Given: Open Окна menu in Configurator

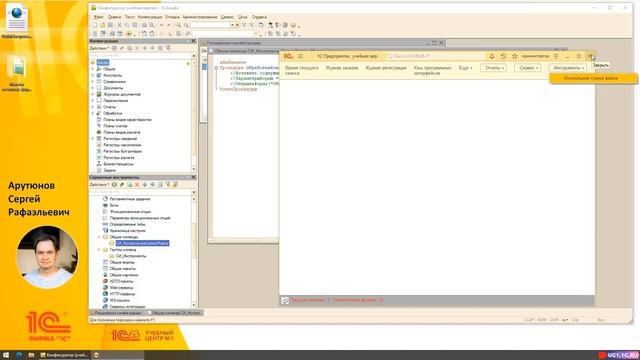Looking at the screenshot, I should point(242,17).
